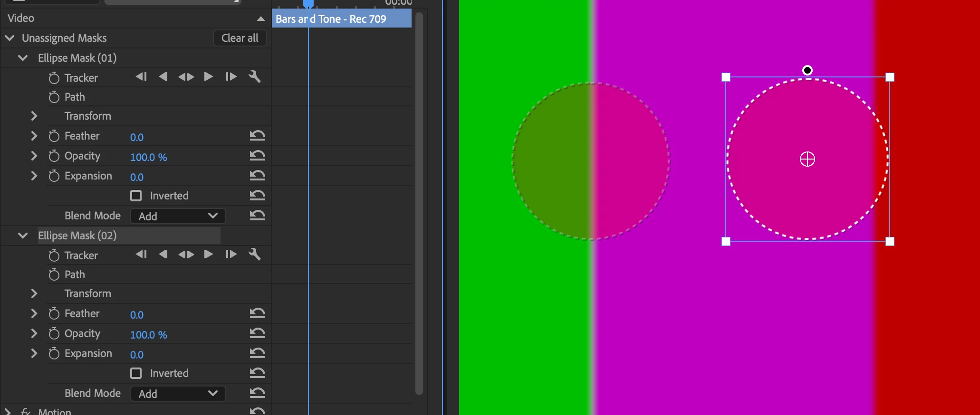Toggle Feather stopwatch for Ellipse Mask (01)
The height and width of the screenshot is (415, 980).
54,136
